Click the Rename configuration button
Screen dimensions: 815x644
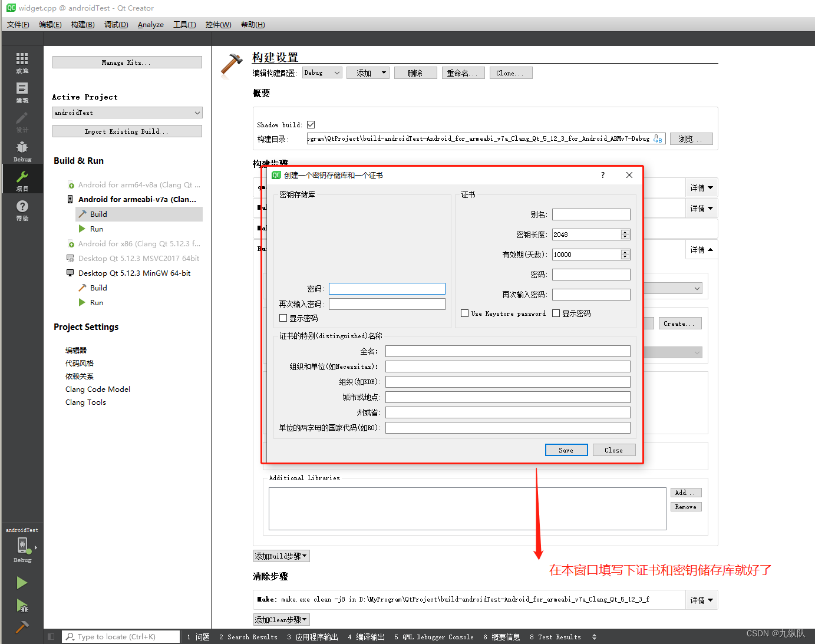[463, 73]
